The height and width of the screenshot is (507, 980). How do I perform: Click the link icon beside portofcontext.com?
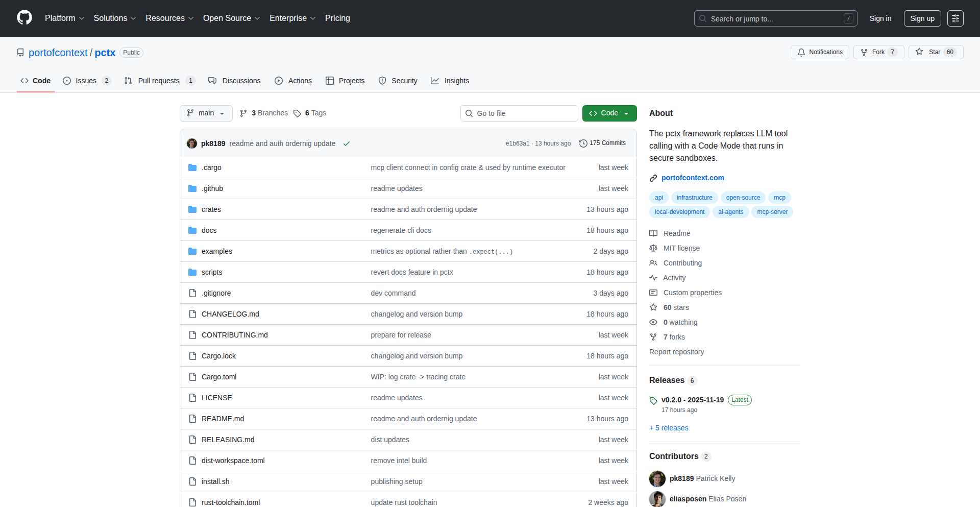[653, 178]
